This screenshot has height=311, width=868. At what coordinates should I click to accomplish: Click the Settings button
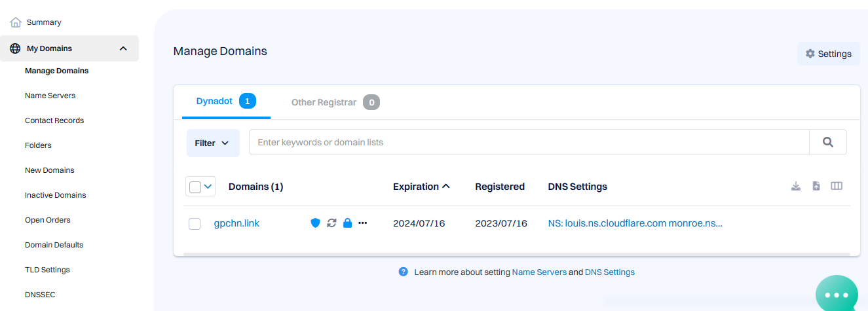coord(828,54)
